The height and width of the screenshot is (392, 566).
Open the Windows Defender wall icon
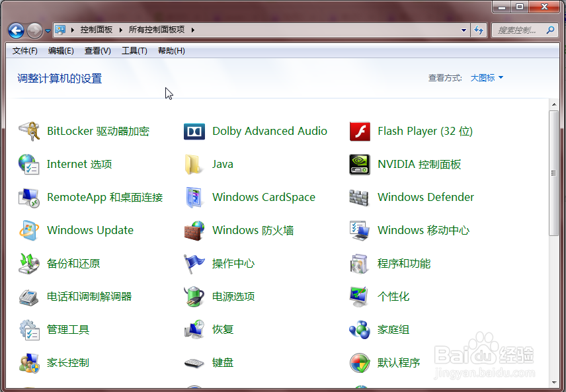359,198
